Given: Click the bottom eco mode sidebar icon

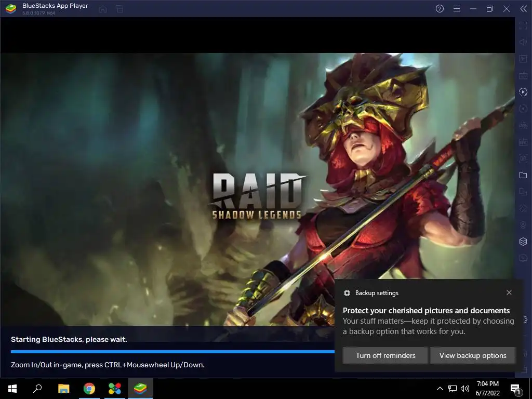Looking at the screenshot, I should tap(523, 258).
